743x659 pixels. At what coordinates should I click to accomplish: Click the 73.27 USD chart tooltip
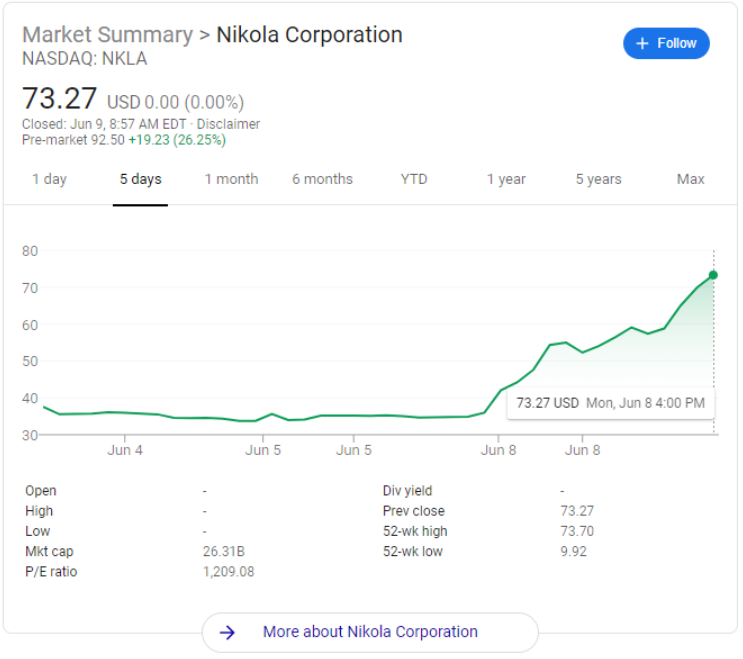click(610, 403)
